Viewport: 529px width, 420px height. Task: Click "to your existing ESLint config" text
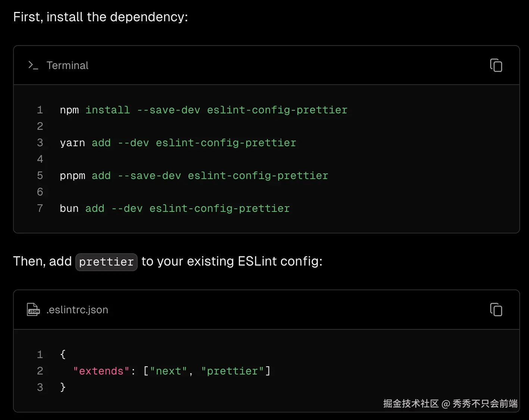click(232, 261)
